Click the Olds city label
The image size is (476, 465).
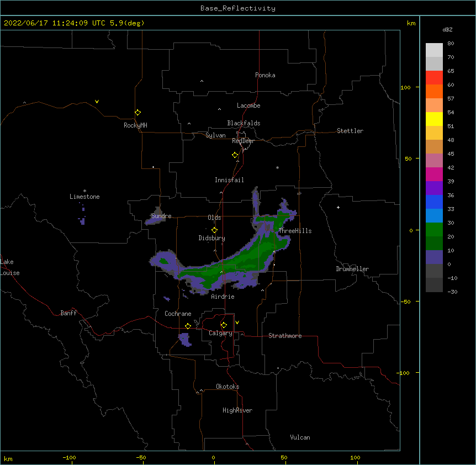click(214, 218)
